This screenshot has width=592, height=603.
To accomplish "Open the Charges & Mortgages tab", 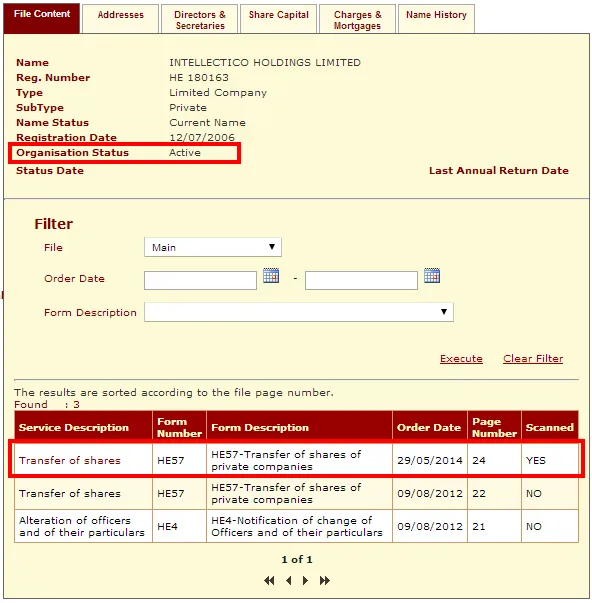I will [x=357, y=19].
